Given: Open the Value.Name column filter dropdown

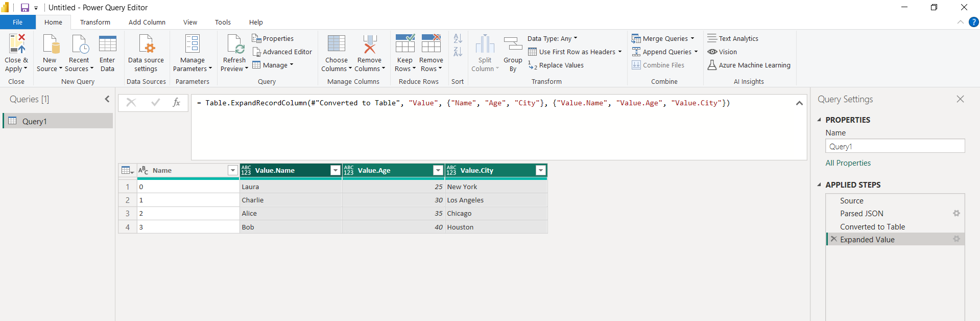Looking at the screenshot, I should pos(336,170).
